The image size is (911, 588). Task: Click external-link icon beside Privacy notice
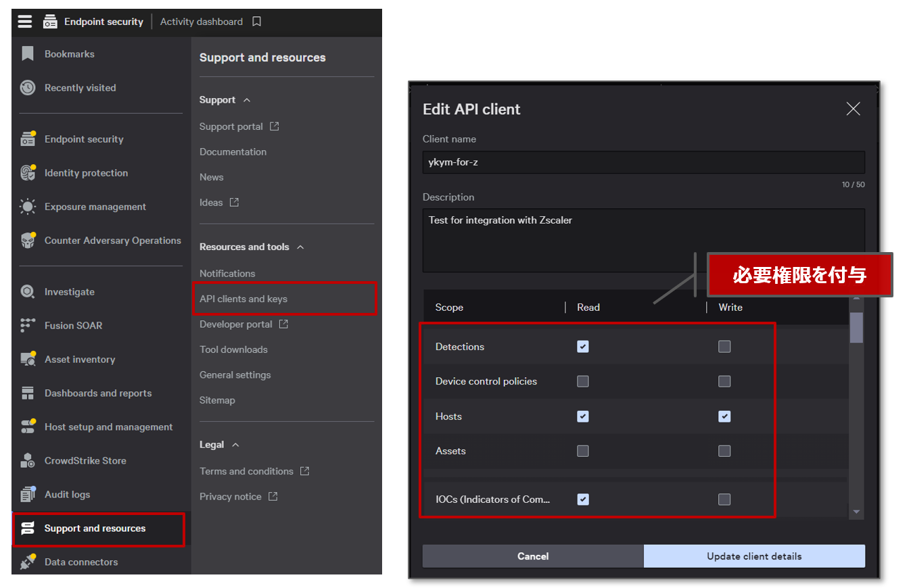(273, 497)
